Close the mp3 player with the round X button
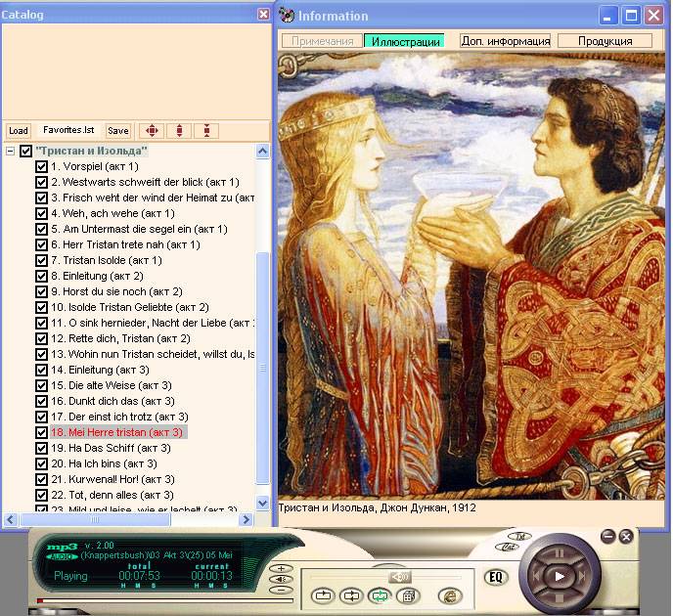673x616 pixels. click(626, 536)
